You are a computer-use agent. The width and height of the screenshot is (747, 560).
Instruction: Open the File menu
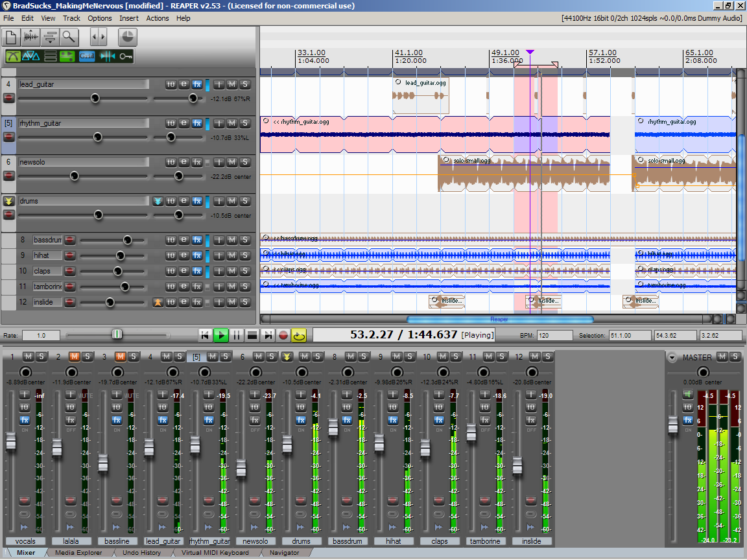pos(8,18)
